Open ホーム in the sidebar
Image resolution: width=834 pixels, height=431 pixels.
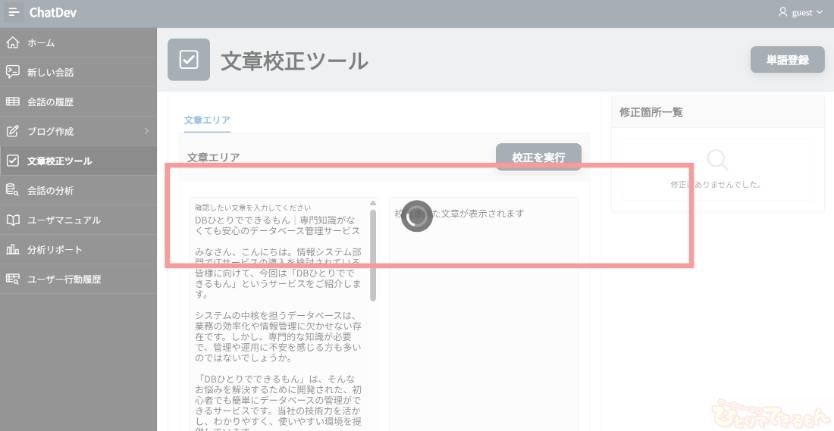tap(42, 43)
